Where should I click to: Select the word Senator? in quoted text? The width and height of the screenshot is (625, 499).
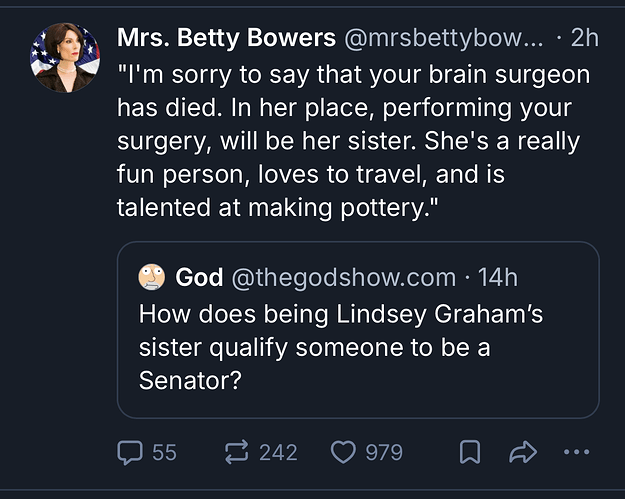[x=190, y=381]
